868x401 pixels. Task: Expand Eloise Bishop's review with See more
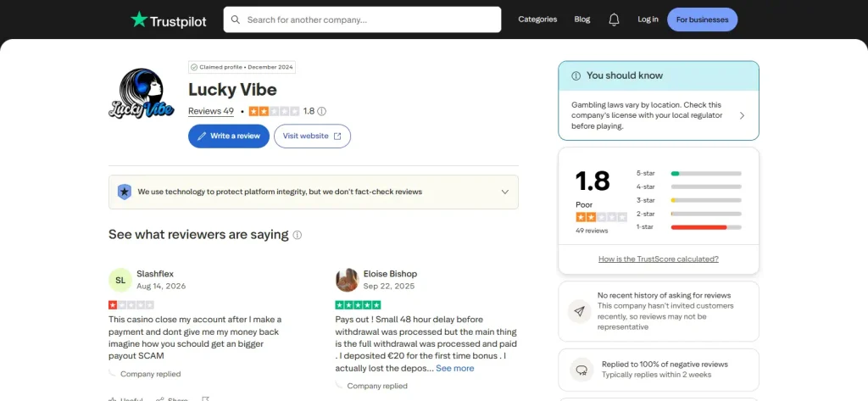(x=454, y=368)
